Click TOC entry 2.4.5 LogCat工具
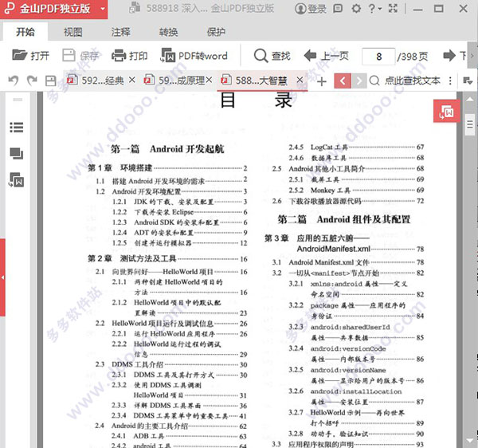Screen dimensions: 478x448 click(x=356, y=147)
